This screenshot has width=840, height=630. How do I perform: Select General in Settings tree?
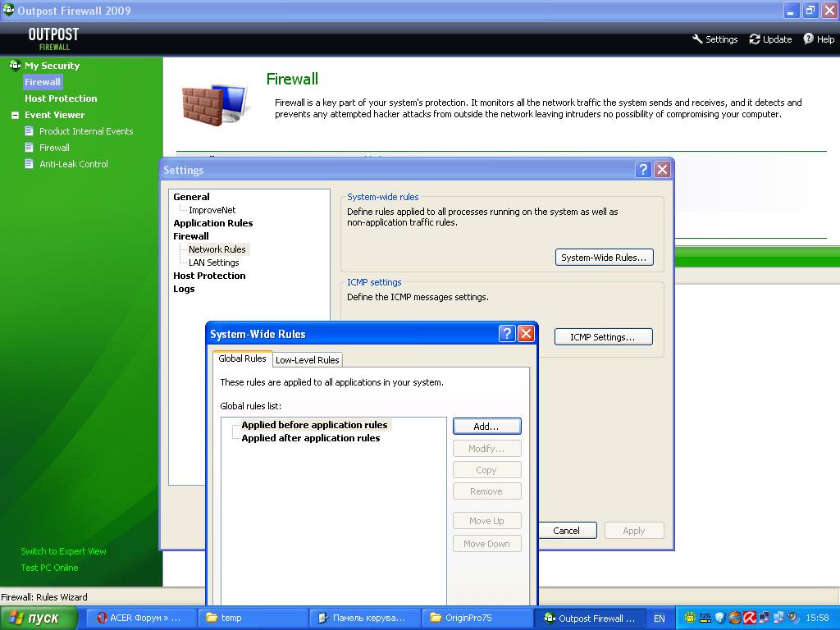[191, 197]
